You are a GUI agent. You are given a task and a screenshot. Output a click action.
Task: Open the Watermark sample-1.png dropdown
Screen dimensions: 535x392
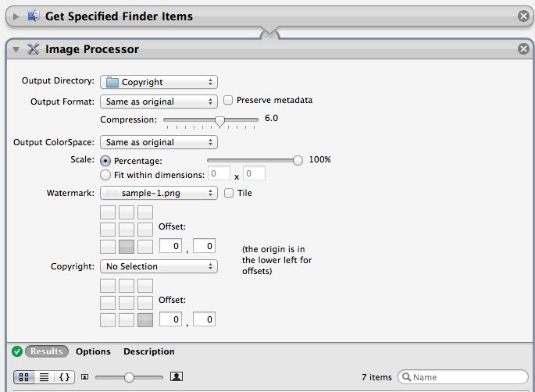coord(159,193)
